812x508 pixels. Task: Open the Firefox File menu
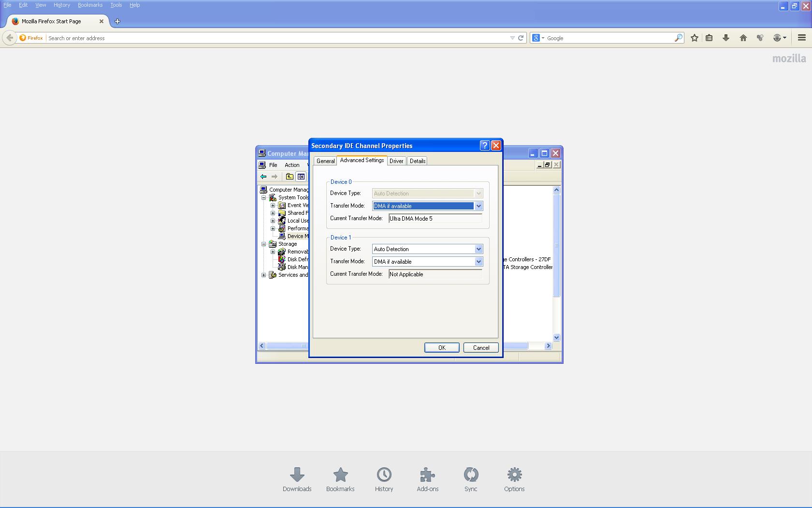[7, 5]
